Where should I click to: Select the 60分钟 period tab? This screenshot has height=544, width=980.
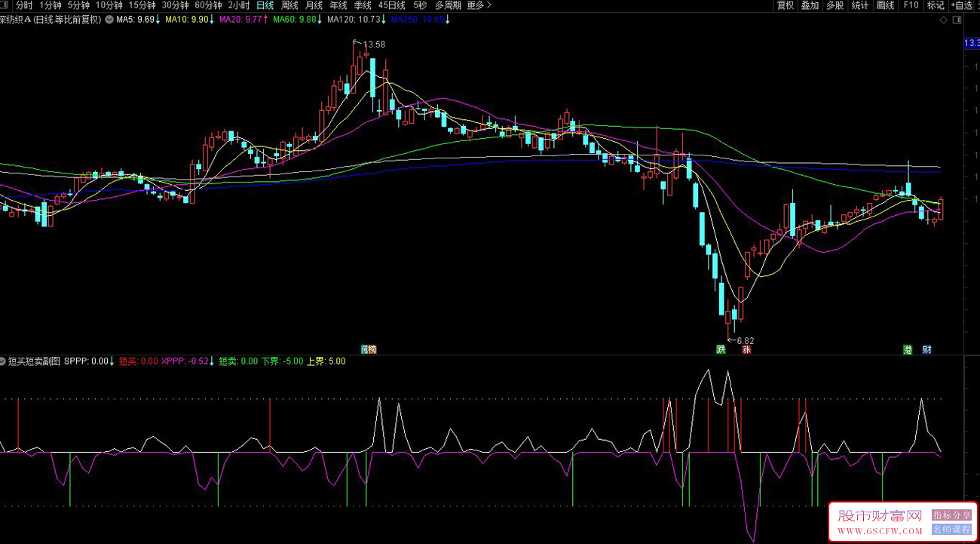[x=208, y=5]
